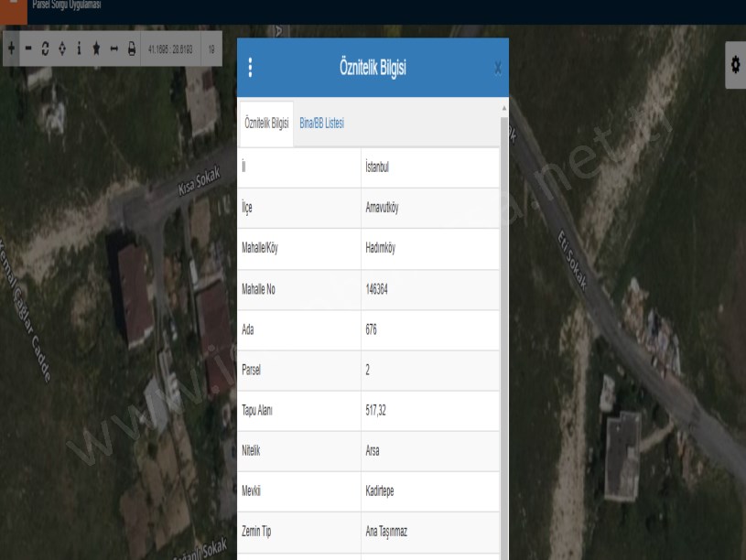Open the three-dot panel options menu
The width and height of the screenshot is (746, 560).
[x=250, y=68]
